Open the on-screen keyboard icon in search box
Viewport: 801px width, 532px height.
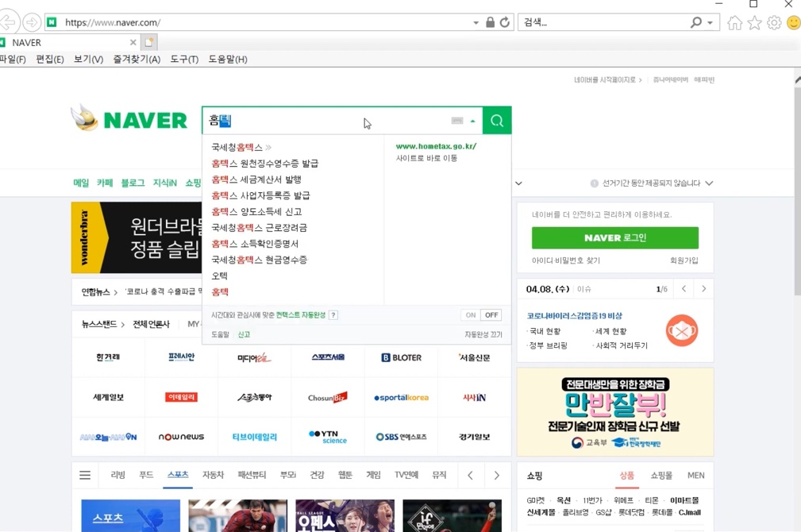(x=457, y=121)
